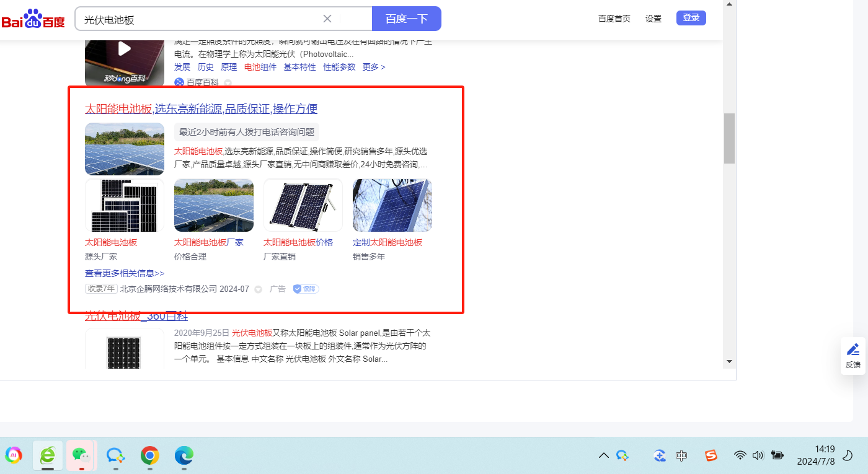Click the thumbnail above 定制太阳能电池板
Image resolution: width=868 pixels, height=474 pixels.
tap(392, 206)
